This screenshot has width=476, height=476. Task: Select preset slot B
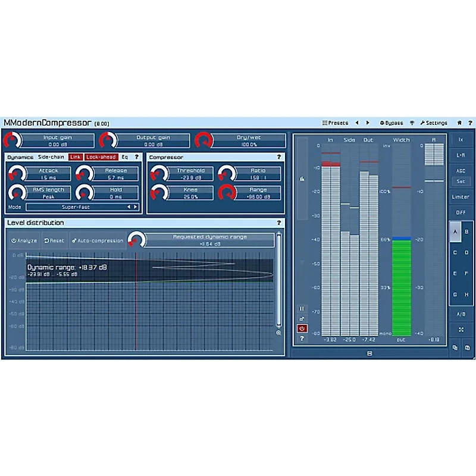tap(466, 231)
